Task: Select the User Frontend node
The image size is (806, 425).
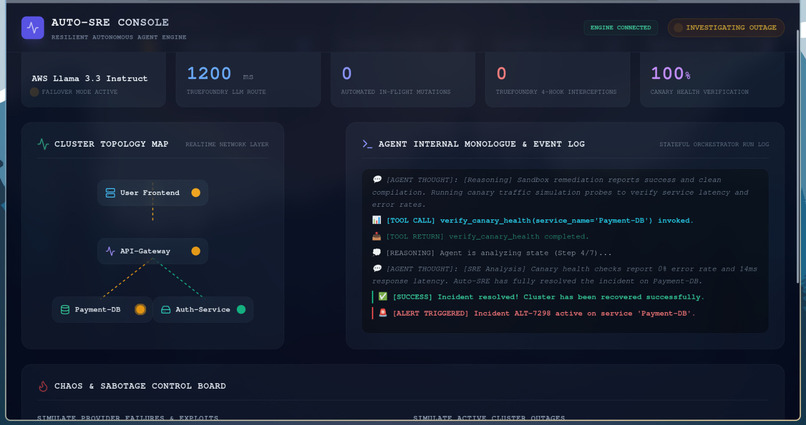Action: coord(153,193)
